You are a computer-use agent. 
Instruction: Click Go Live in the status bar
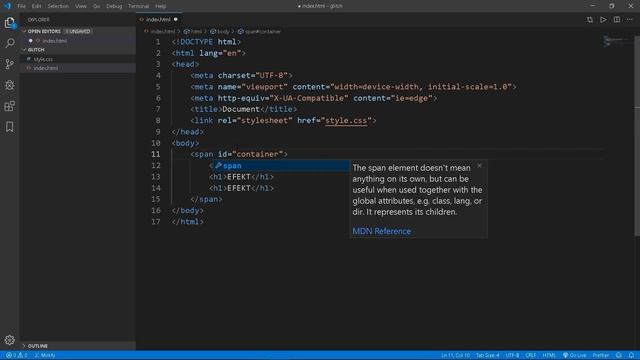[x=574, y=355]
